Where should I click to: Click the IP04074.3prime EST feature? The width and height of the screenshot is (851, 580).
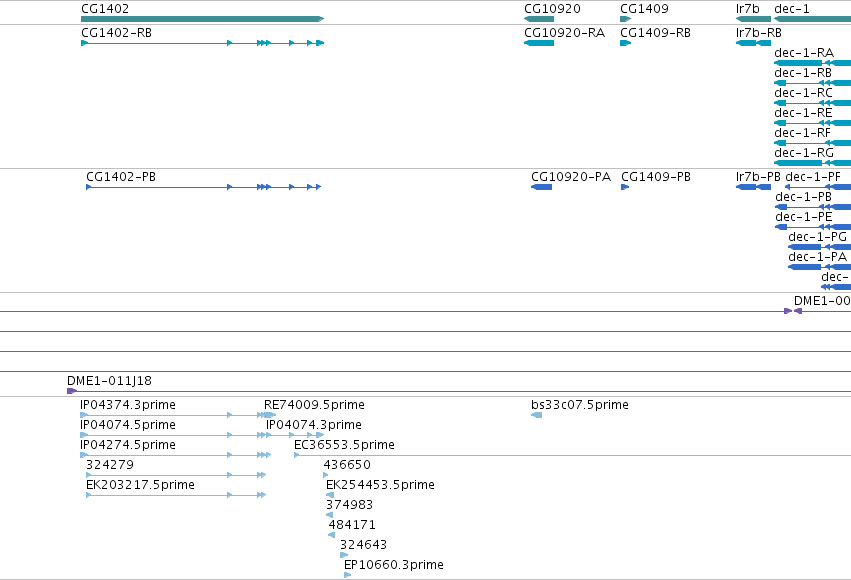[x=295, y=435]
